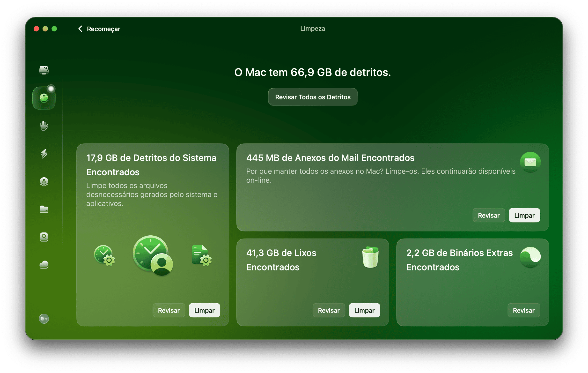Open the Assistant icon at sidebar bottom
The image size is (588, 373).
44,319
